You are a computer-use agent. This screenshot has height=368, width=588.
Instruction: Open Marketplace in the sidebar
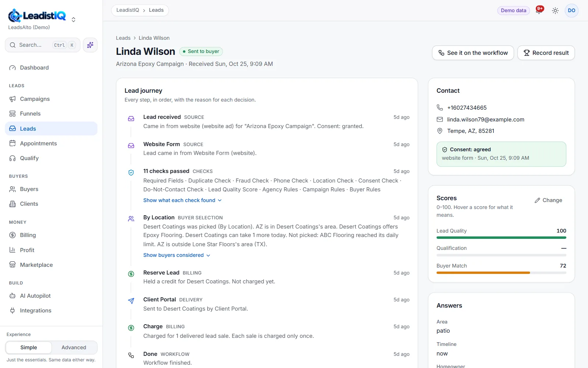[x=51, y=265]
